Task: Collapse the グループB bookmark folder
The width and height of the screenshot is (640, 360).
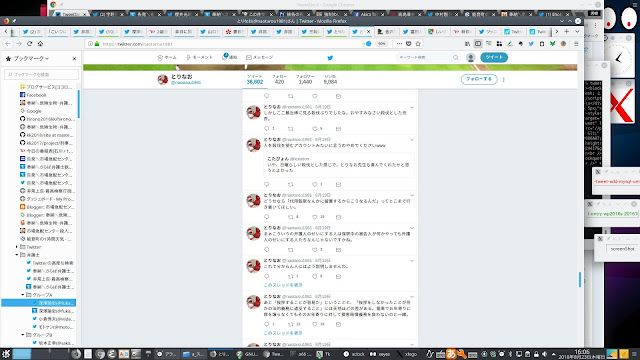Action: (23, 335)
